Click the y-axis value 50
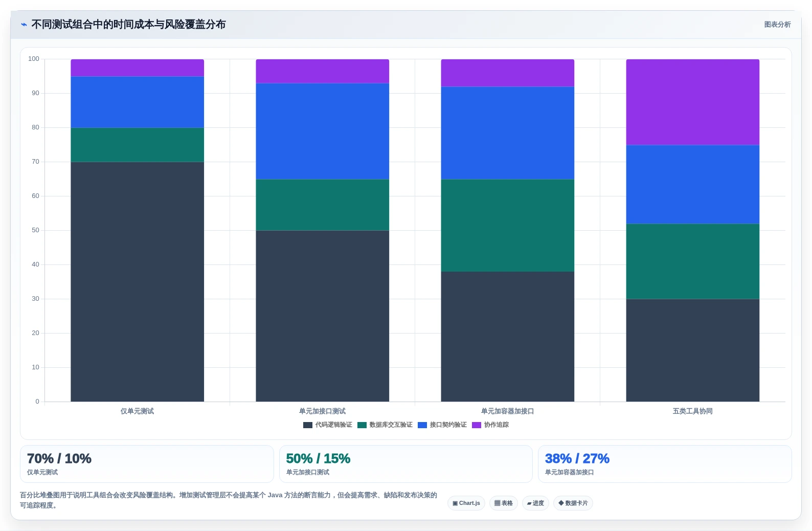The image size is (812, 531). pos(35,230)
